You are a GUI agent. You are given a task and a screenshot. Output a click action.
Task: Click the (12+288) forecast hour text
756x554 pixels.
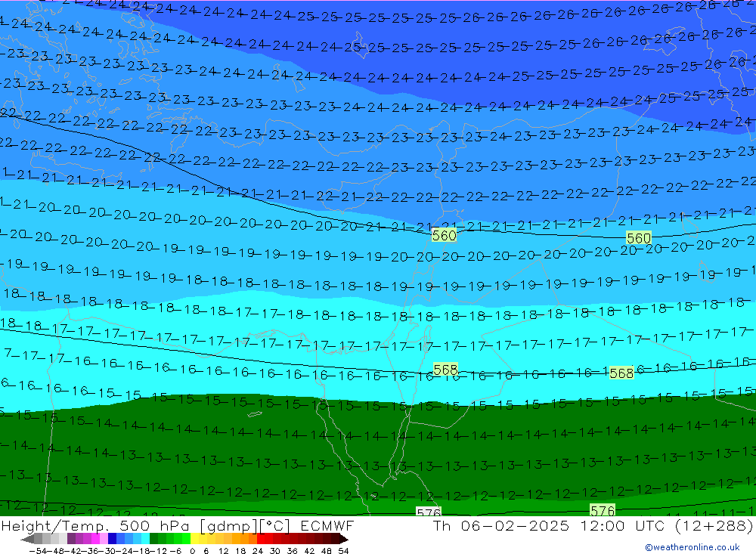pyautogui.click(x=713, y=525)
